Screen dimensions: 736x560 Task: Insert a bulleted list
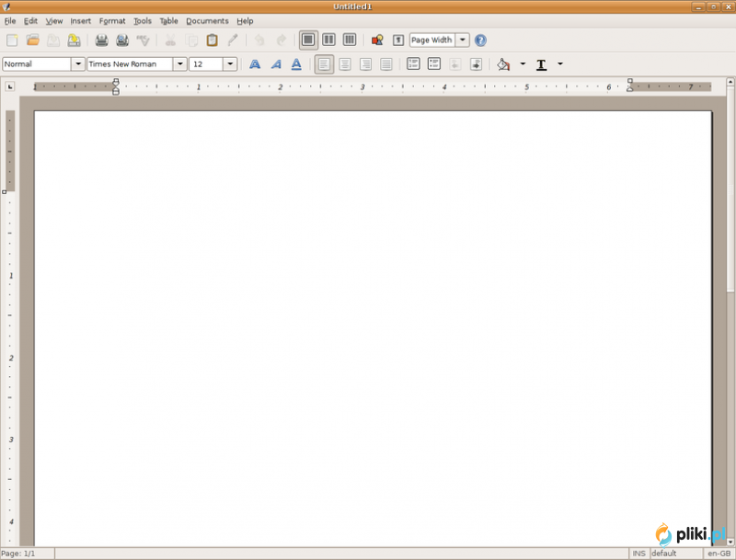point(434,63)
